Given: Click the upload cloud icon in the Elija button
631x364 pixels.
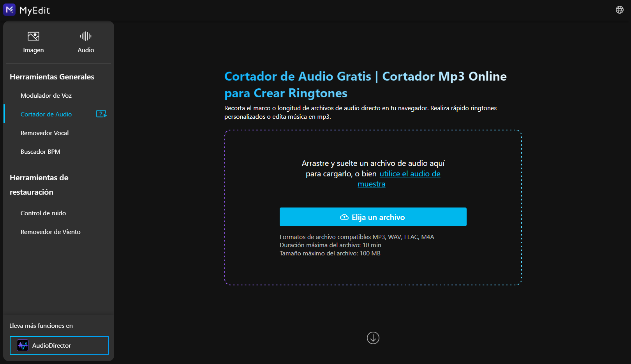Looking at the screenshot, I should 344,217.
